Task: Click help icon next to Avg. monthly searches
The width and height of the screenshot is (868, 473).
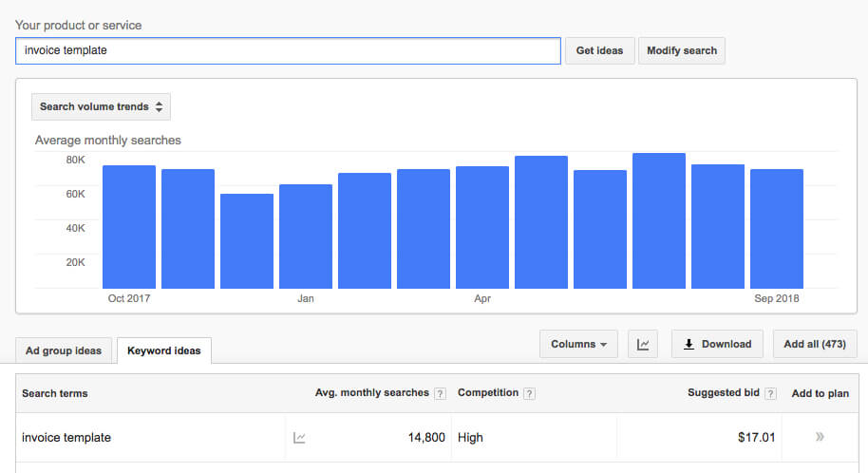Action: click(440, 393)
